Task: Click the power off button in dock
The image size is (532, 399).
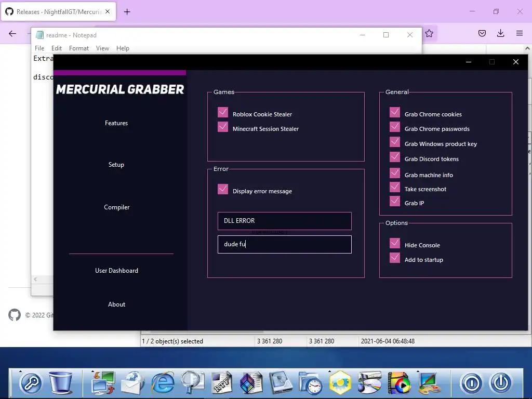Action: click(x=501, y=383)
